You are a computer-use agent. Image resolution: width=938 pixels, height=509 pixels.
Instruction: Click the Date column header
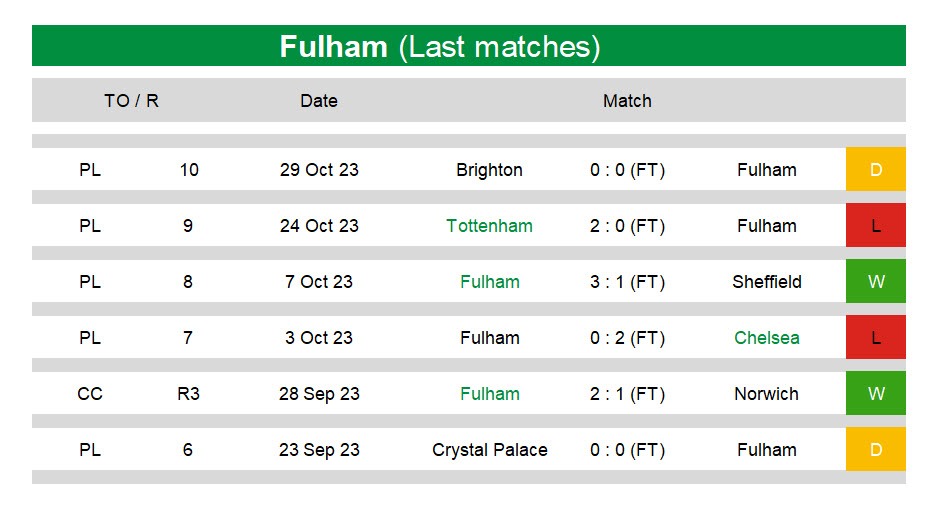coord(319,100)
